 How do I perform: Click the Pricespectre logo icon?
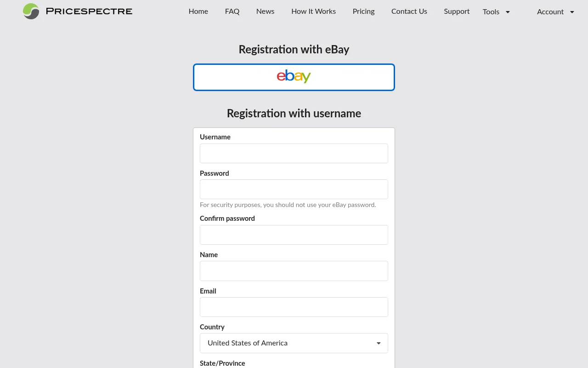point(30,11)
